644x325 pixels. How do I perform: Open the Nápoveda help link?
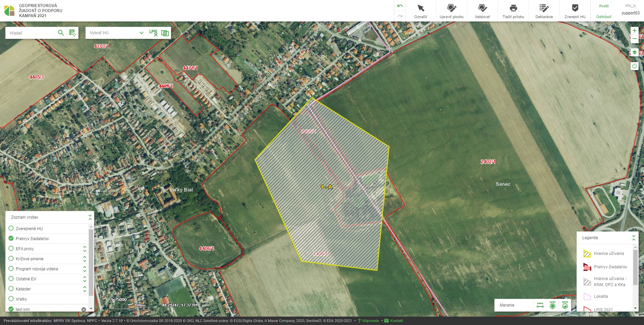click(371, 321)
